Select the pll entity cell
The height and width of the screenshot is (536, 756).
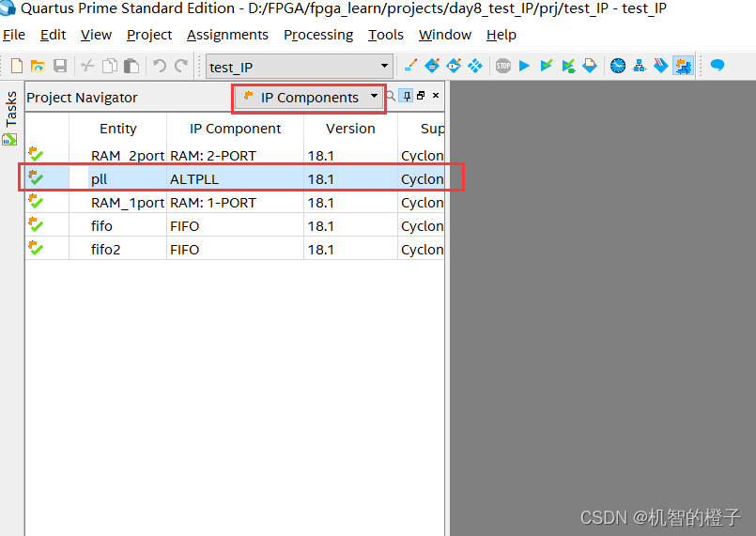128,179
